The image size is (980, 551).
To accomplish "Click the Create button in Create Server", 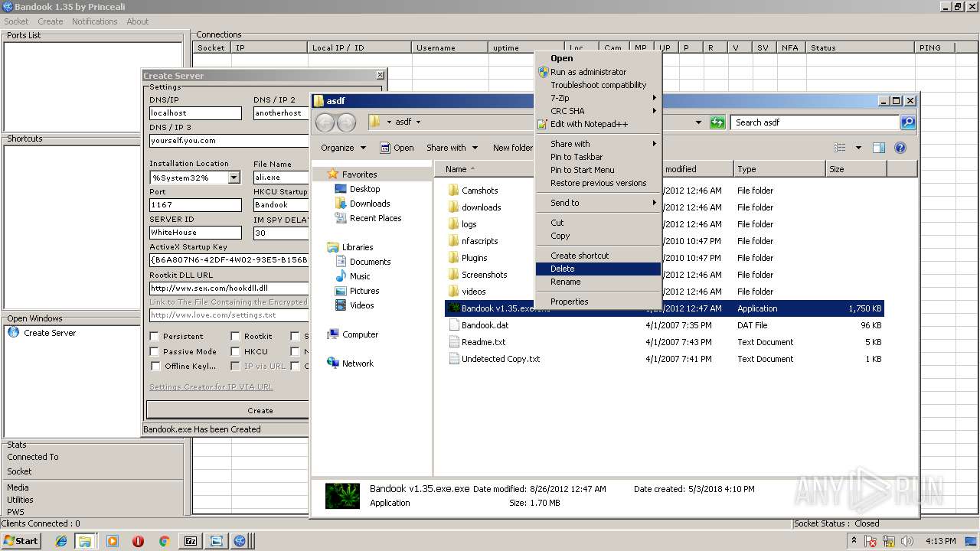I will coord(227,410).
